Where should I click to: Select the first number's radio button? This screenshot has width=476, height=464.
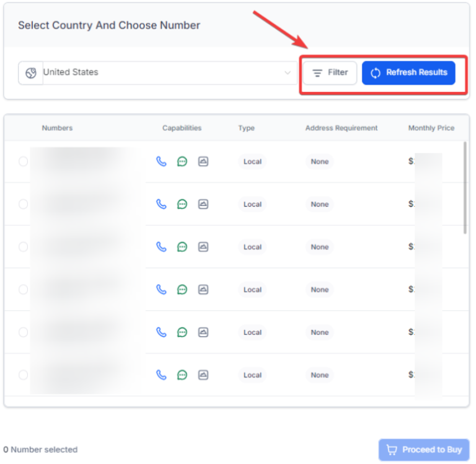click(x=23, y=161)
